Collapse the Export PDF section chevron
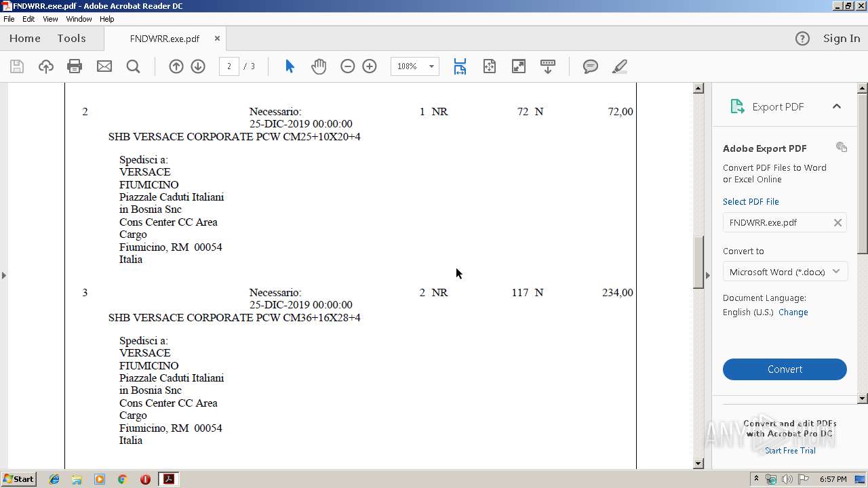868x488 pixels. 837,106
